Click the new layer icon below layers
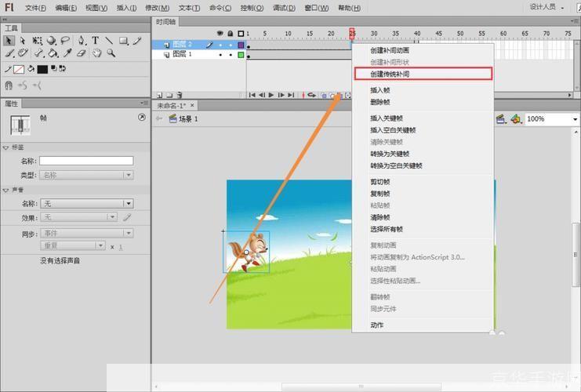 click(160, 95)
